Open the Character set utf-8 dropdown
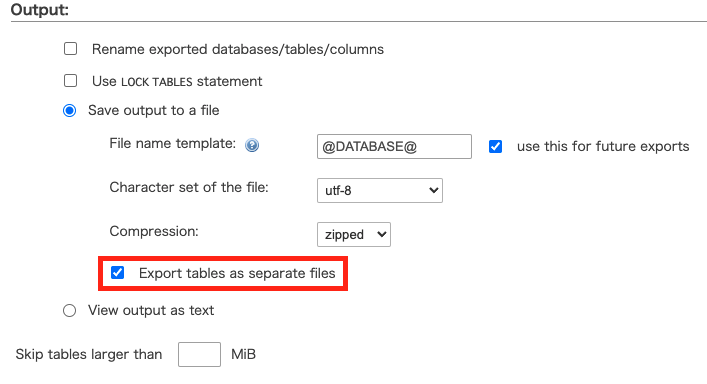707x384 pixels. tap(380, 190)
